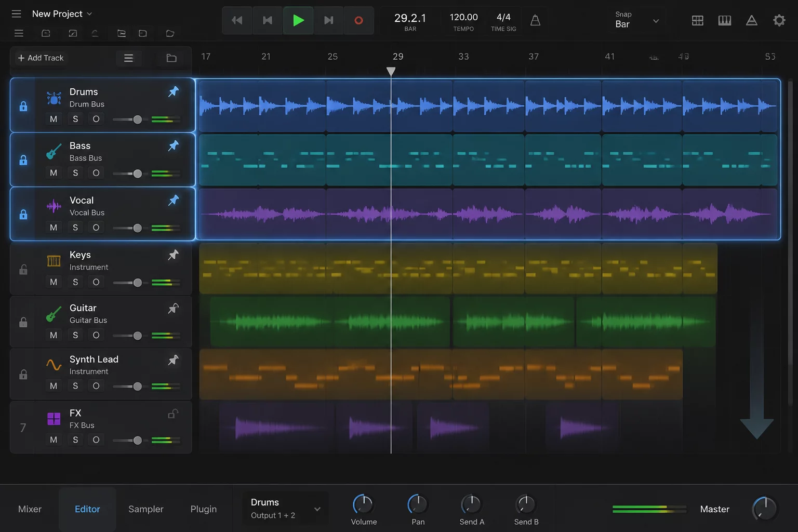
Task: Click the Vocal track waveform icon
Action: pos(54,206)
